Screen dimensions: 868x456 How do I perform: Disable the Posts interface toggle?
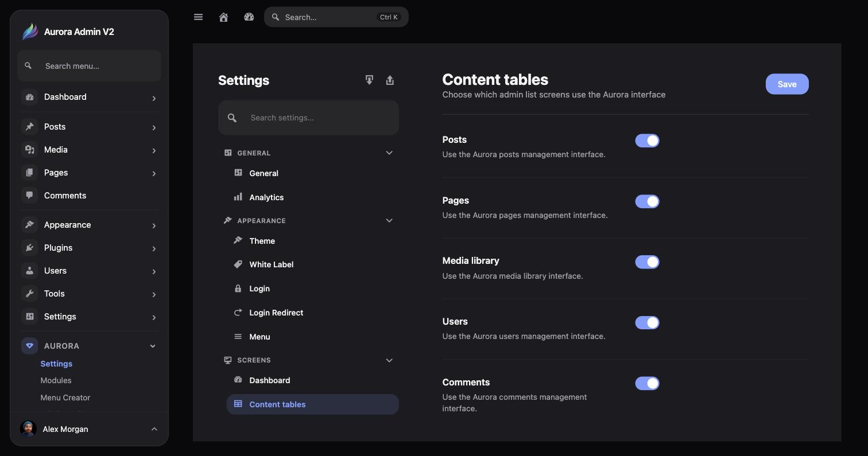(x=647, y=141)
